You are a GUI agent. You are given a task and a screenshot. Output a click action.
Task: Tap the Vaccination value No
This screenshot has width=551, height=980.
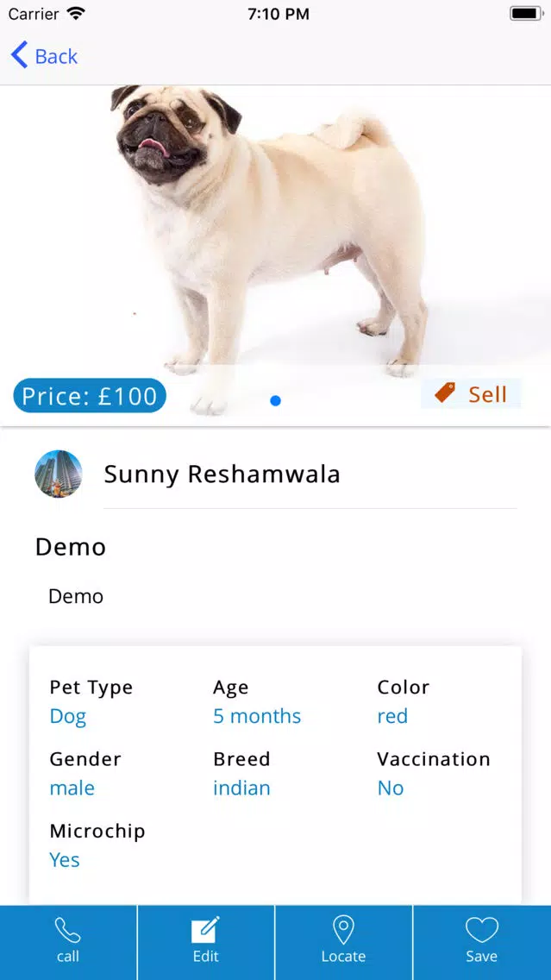coord(391,788)
